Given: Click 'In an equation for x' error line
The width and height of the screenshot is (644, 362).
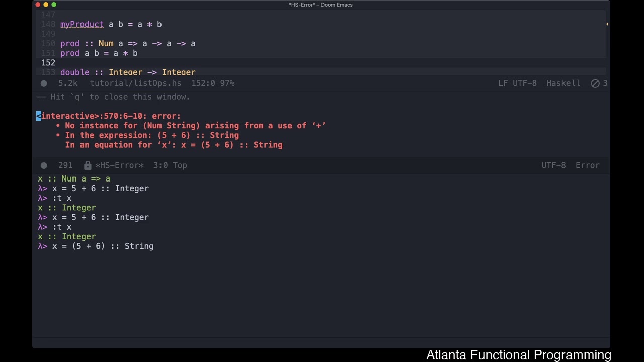Looking at the screenshot, I should tap(174, 145).
